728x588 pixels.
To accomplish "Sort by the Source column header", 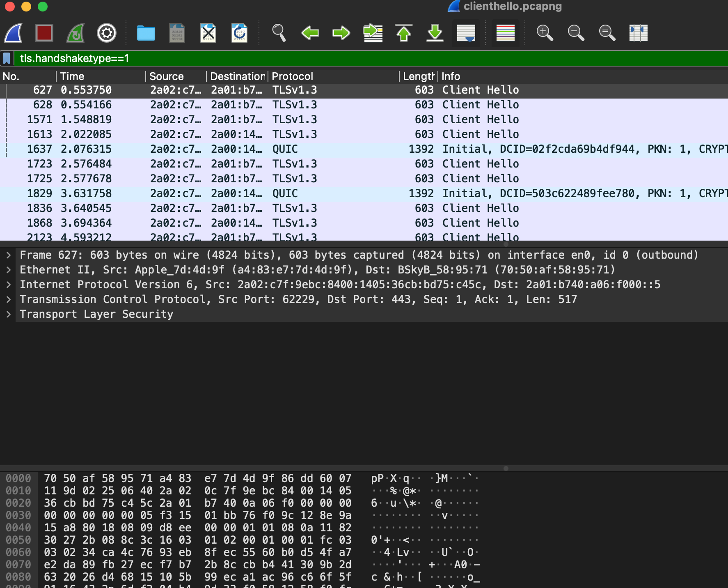I will (176, 76).
